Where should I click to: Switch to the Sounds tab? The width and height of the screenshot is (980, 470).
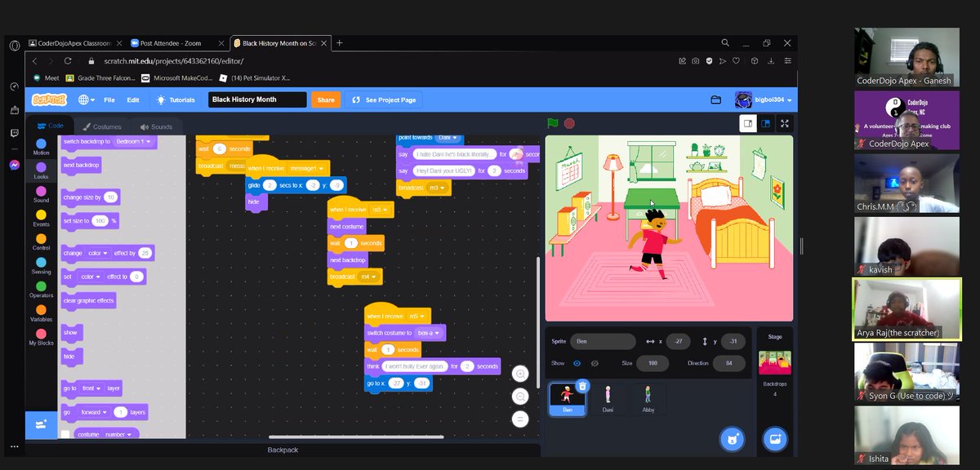pyautogui.click(x=156, y=126)
